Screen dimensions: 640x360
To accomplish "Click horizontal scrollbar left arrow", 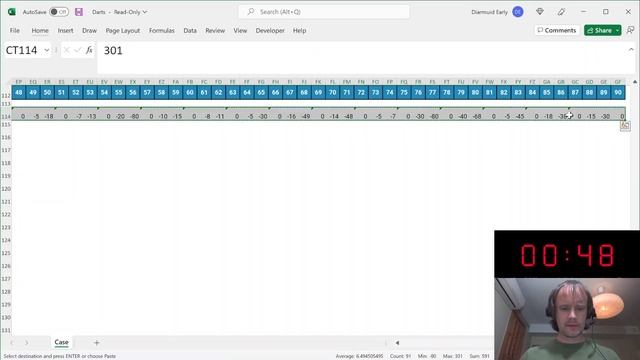I will coord(397,343).
